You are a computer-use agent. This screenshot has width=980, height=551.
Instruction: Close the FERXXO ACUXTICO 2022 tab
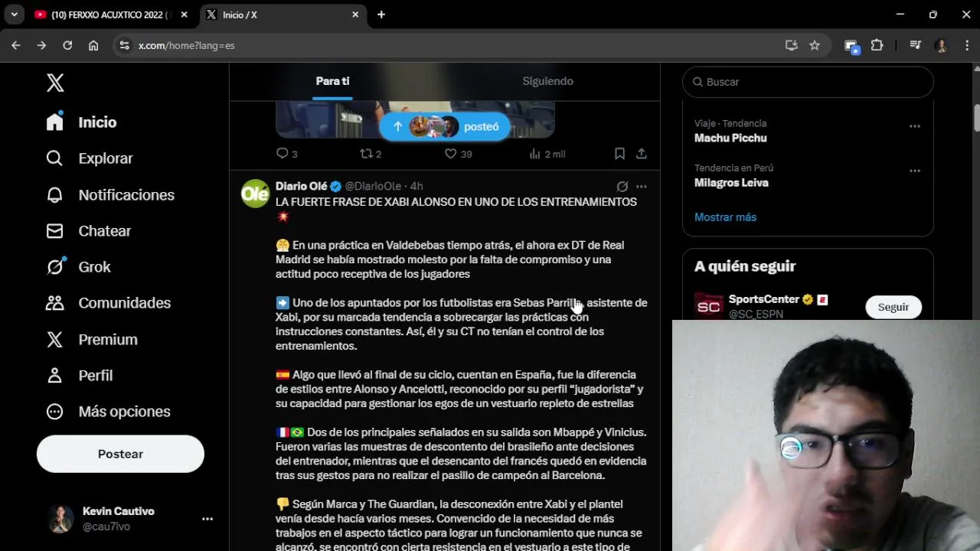point(184,15)
